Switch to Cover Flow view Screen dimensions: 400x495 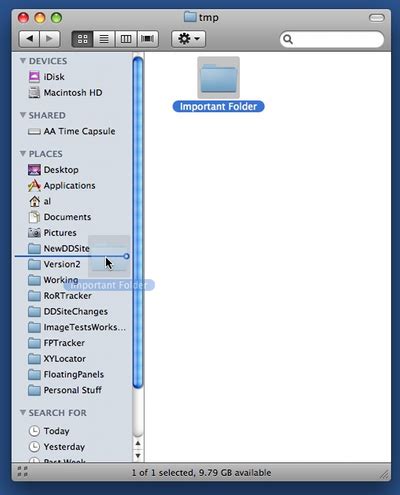point(147,39)
